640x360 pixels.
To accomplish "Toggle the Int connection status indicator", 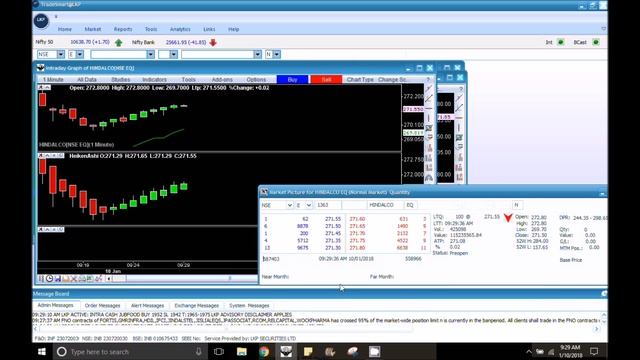I will tap(561, 42).
